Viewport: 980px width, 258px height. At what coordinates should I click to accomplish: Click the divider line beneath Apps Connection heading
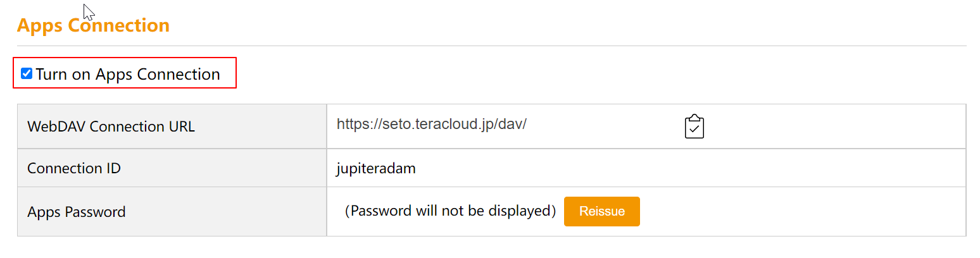pyautogui.click(x=492, y=46)
